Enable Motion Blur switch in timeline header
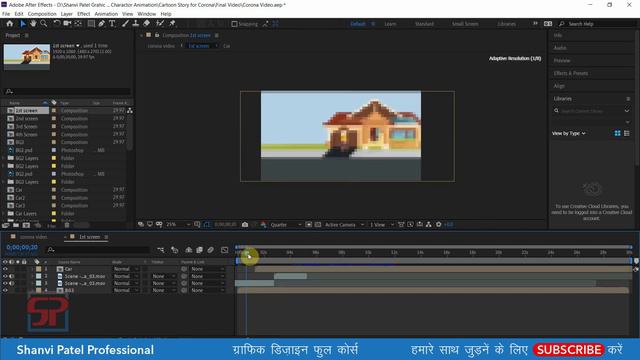This screenshot has height=360, width=640. coord(211,250)
